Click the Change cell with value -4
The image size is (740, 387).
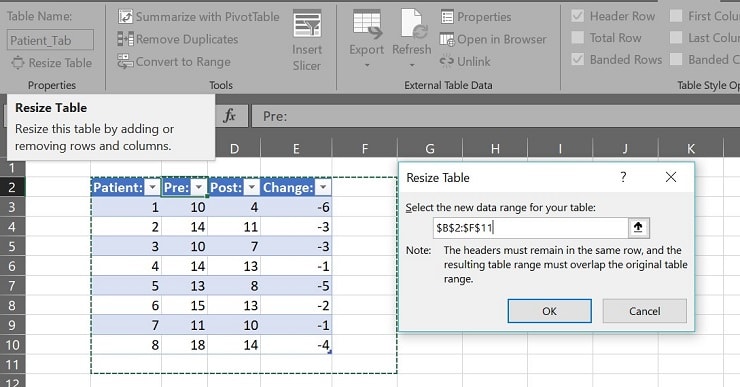point(296,345)
